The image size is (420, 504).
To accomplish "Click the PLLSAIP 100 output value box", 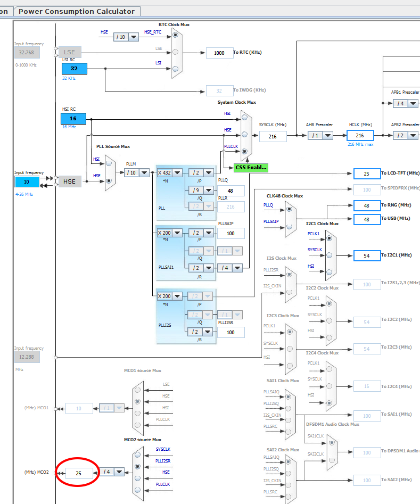I will click(230, 233).
